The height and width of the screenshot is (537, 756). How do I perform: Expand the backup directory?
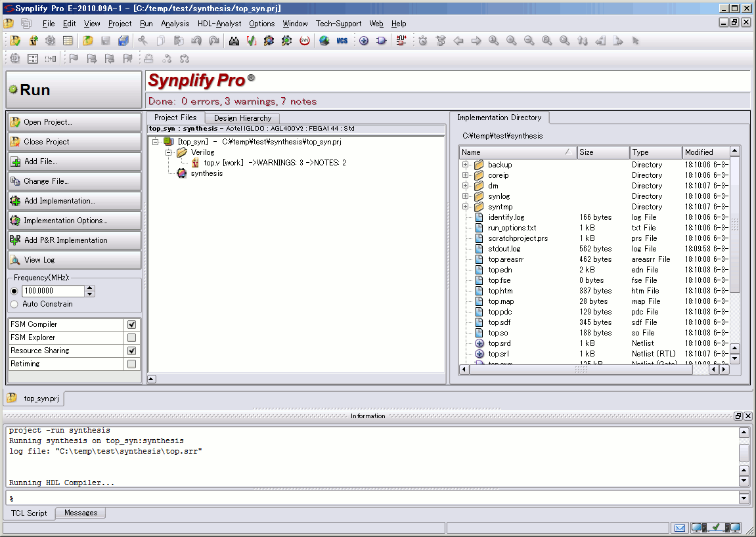pos(465,164)
